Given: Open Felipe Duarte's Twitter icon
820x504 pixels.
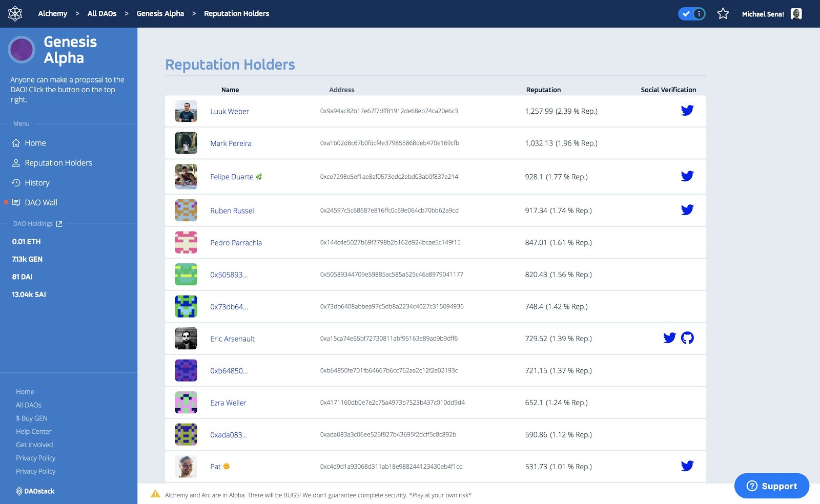Looking at the screenshot, I should 687,176.
